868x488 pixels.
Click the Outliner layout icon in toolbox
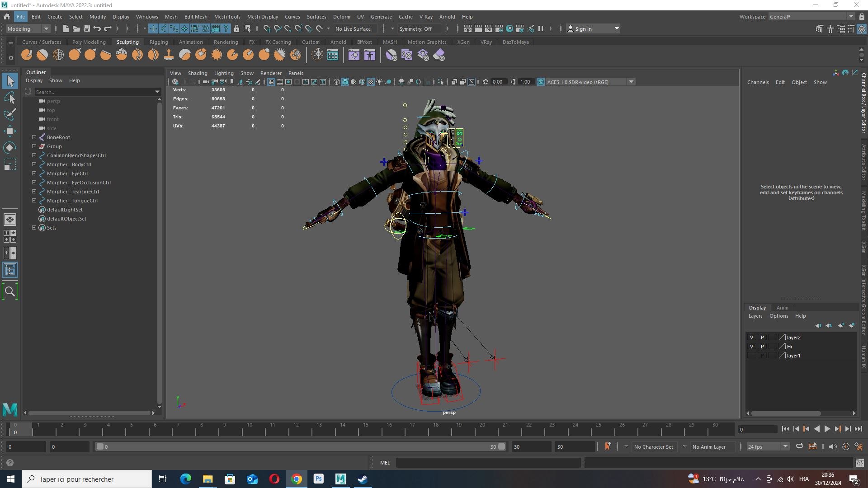coord(10,270)
